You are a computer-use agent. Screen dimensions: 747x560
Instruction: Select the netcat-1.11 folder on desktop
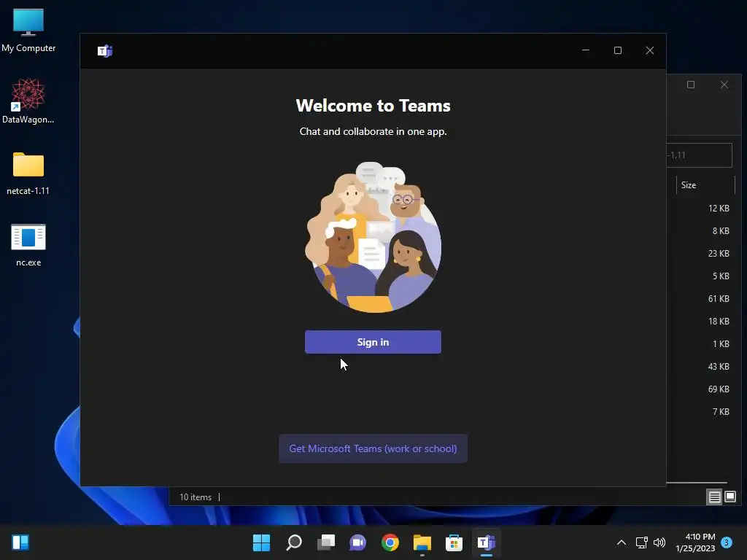pos(28,174)
